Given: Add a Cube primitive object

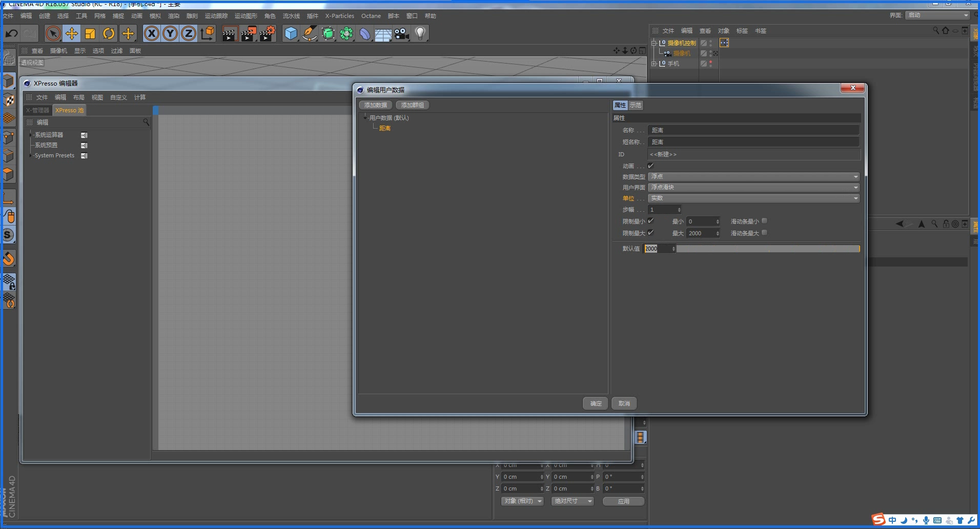Looking at the screenshot, I should click(x=291, y=34).
